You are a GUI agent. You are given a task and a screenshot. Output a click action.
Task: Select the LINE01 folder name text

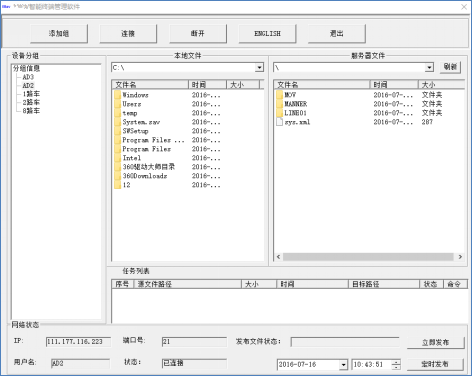pyautogui.click(x=295, y=113)
